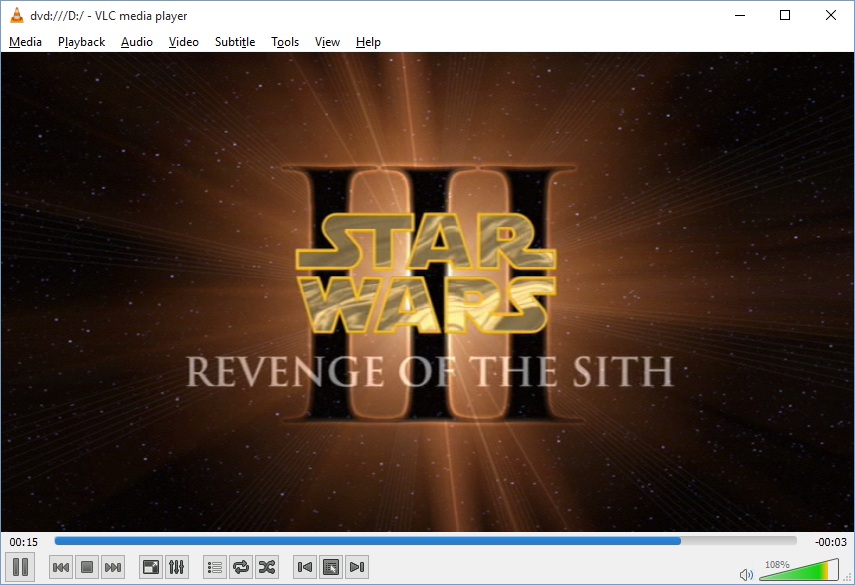Toggle random shuffle playback
This screenshot has height=585, width=855.
[267, 568]
